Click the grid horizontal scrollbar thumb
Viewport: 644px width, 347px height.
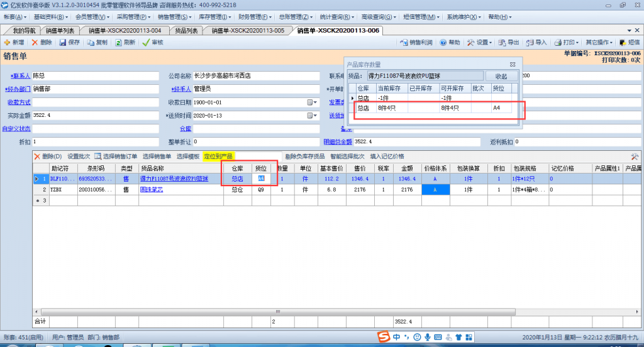[x=278, y=312]
